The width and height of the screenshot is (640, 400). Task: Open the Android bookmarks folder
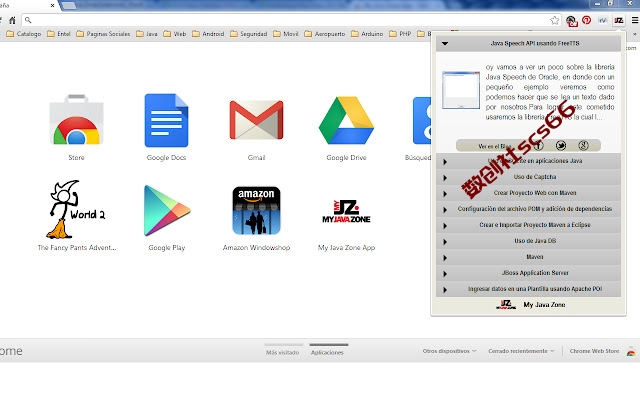tap(208, 34)
